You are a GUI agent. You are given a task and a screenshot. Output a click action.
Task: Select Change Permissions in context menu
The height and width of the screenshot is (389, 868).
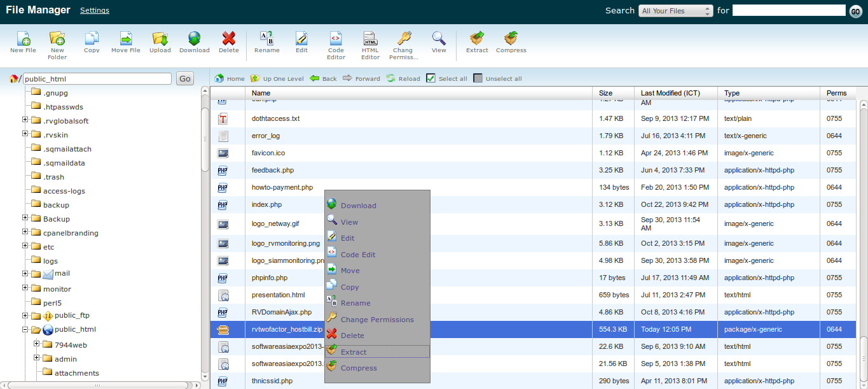[377, 320]
